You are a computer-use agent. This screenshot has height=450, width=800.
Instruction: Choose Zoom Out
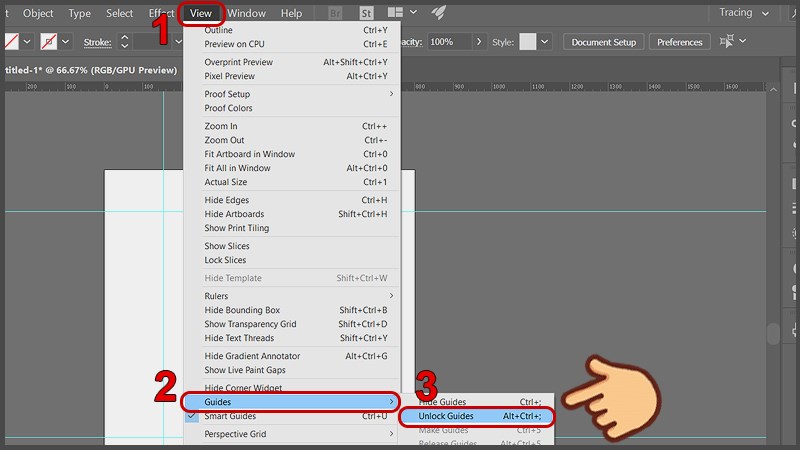[292, 140]
